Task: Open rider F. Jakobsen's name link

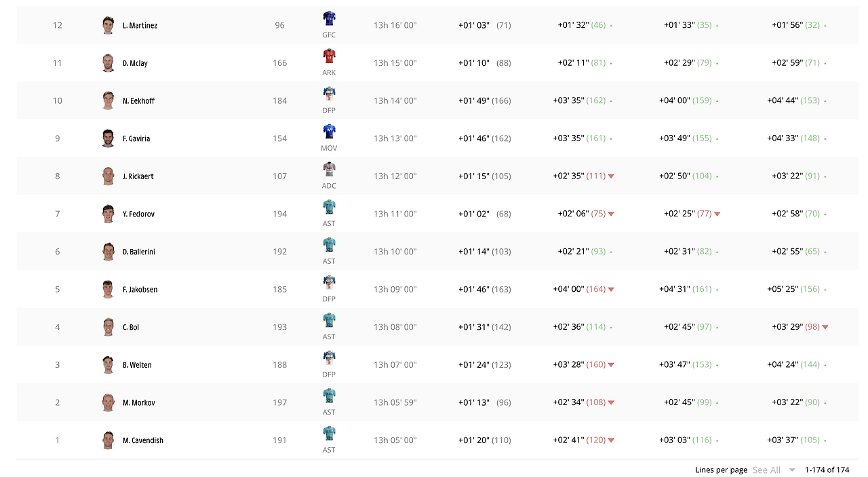Action: pos(140,289)
